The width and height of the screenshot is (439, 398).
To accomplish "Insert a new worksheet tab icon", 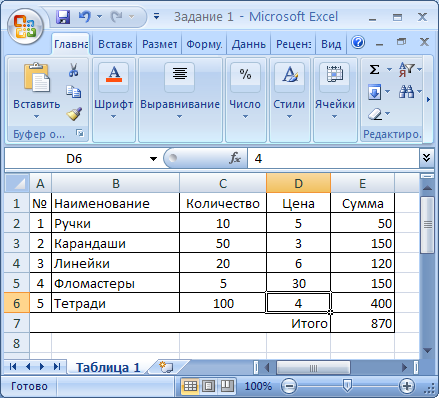I will click(x=166, y=367).
